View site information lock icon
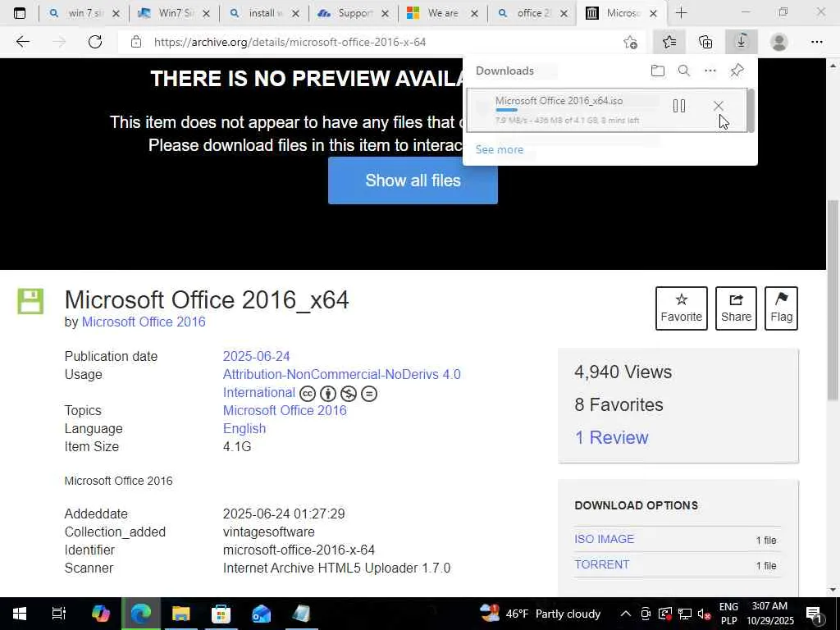 coord(136,42)
